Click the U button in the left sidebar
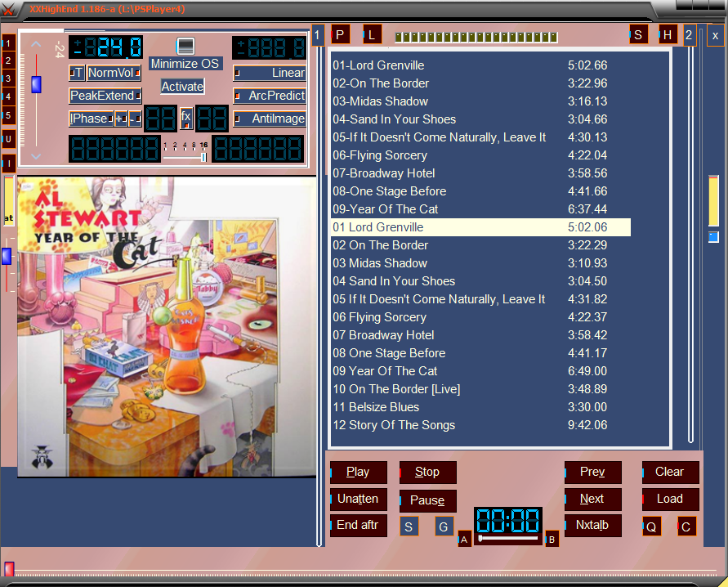 (8, 139)
